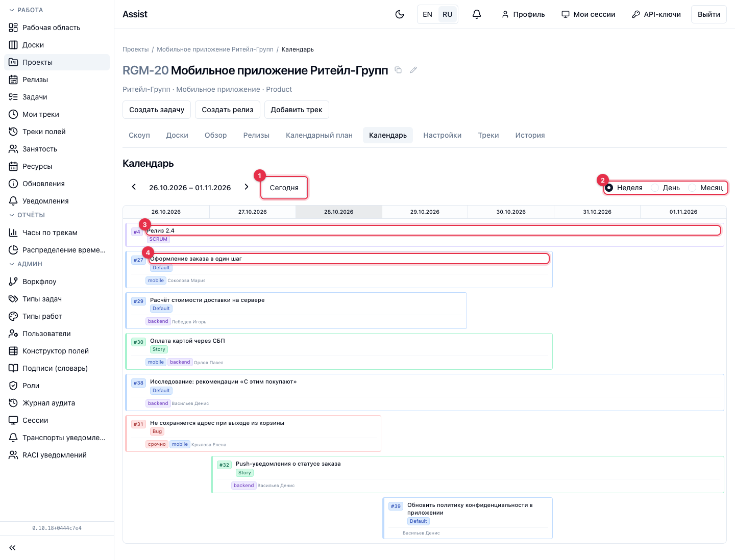
Task: Go to previous week arrow
Action: click(x=134, y=187)
